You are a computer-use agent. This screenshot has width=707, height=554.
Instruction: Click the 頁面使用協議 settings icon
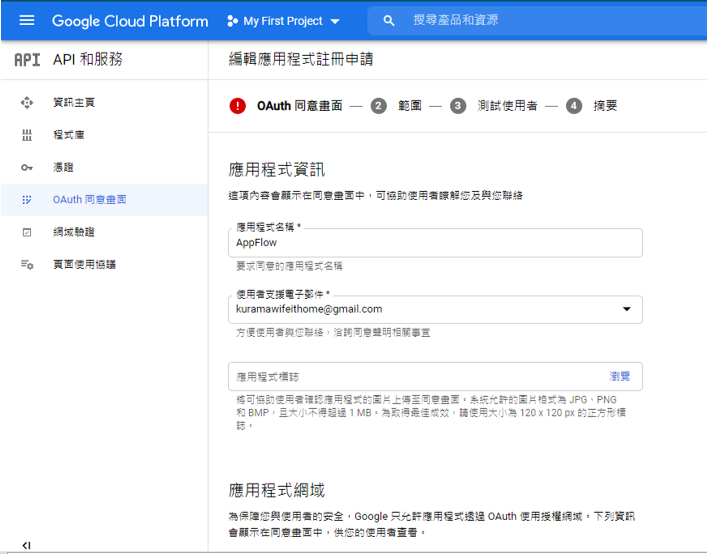coord(27,265)
